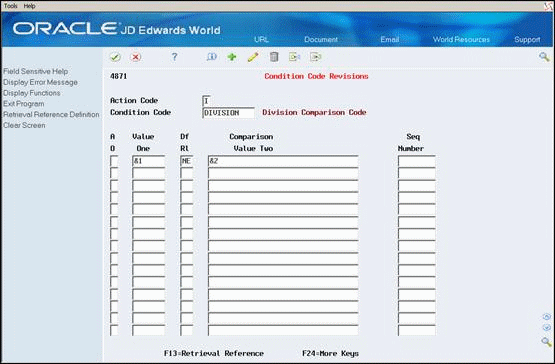This screenshot has width=555, height=364.
Task: Click F13=Retrieval Reference function key
Action: [x=214, y=353]
